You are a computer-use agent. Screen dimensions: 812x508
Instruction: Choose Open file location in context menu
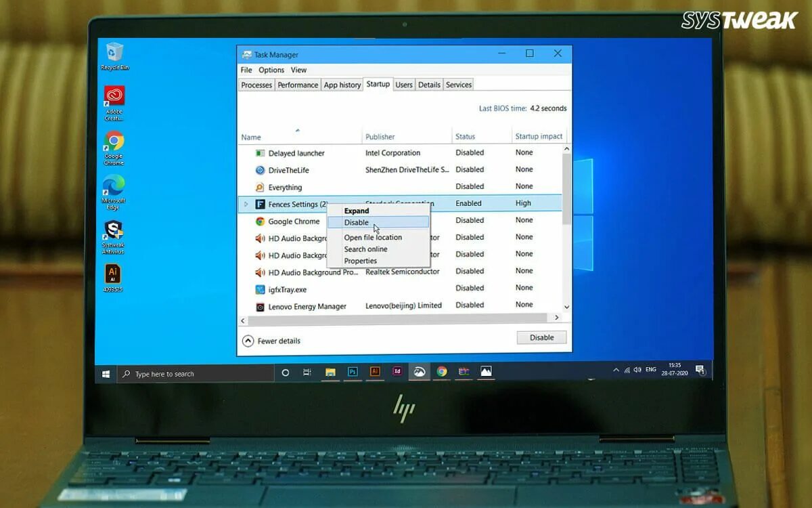click(x=378, y=237)
